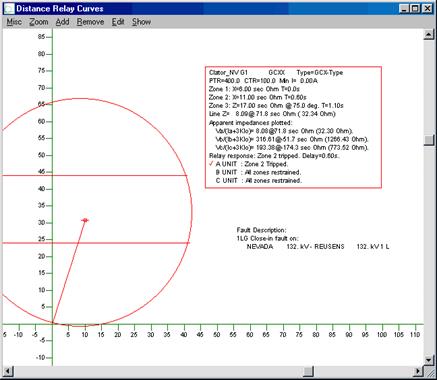
Task: Click the Distance Relay Curves window icon
Action: click(9, 8)
